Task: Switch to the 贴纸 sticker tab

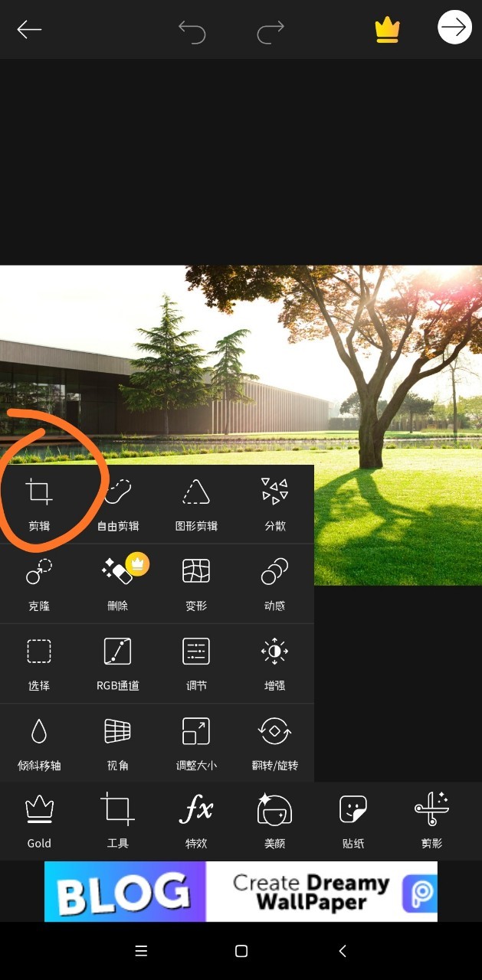Action: point(353,822)
